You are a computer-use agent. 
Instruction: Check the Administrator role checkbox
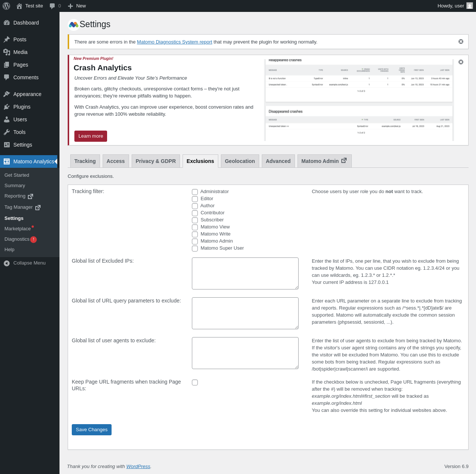tap(195, 192)
